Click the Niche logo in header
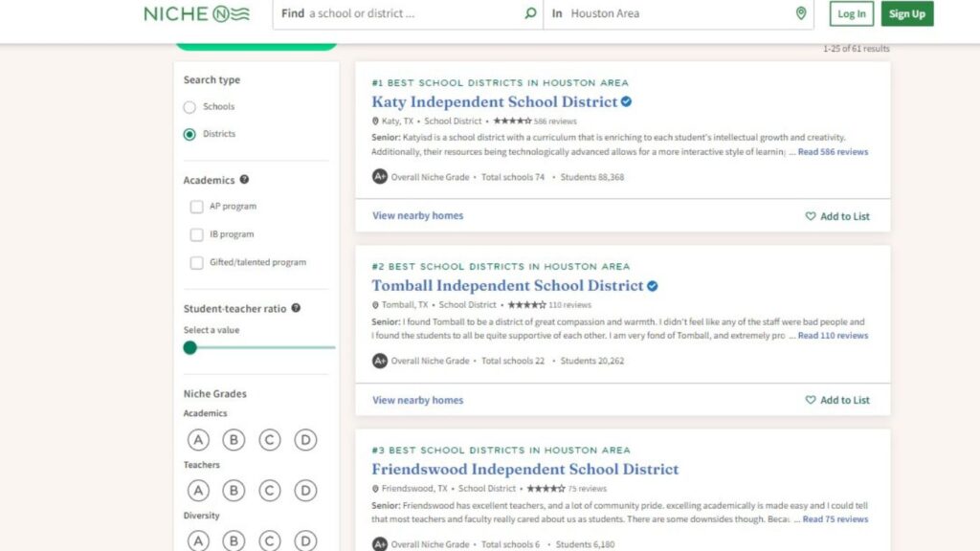Viewport: 980px width, 551px height. coord(196,13)
